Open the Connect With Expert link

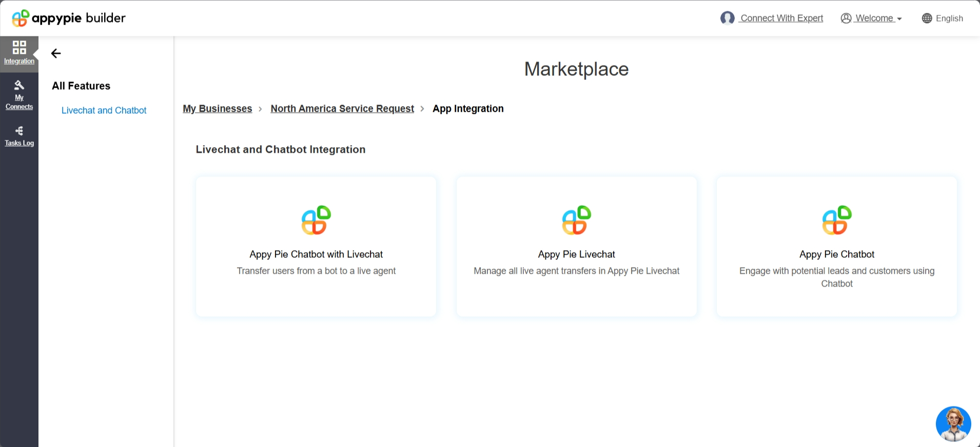point(781,18)
